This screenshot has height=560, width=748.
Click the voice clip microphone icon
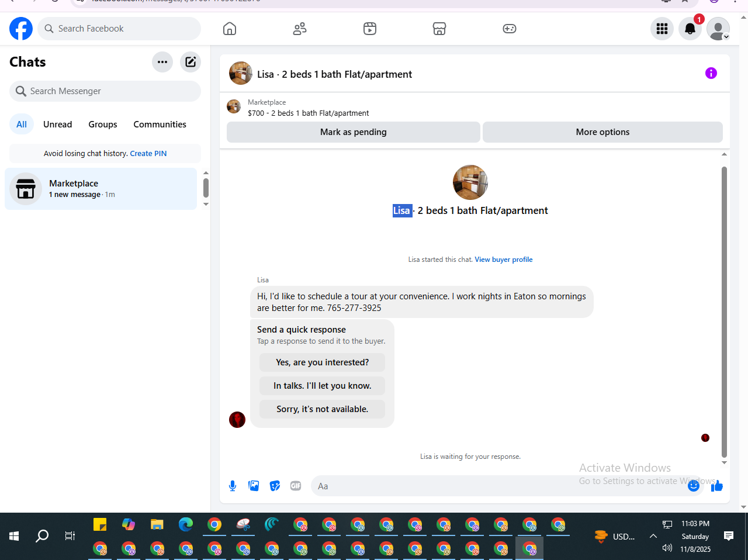coord(233,486)
